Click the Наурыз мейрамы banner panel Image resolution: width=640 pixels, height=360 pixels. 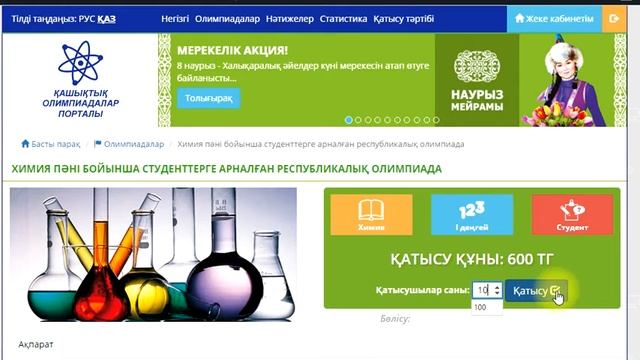pyautogui.click(x=477, y=80)
